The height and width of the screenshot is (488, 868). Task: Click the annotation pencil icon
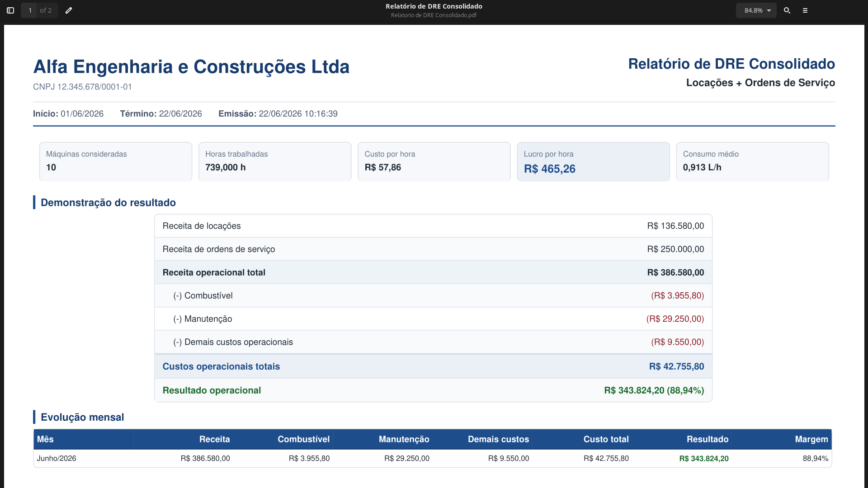tap(69, 10)
